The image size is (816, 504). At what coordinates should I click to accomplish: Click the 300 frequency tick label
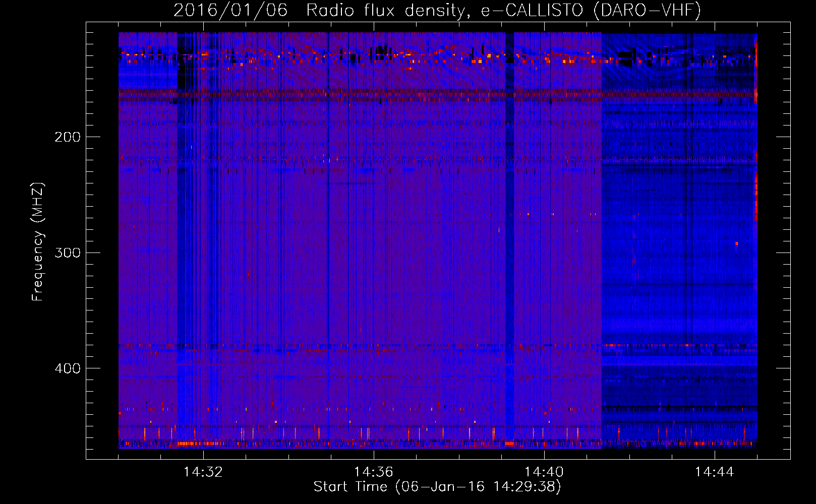68,253
